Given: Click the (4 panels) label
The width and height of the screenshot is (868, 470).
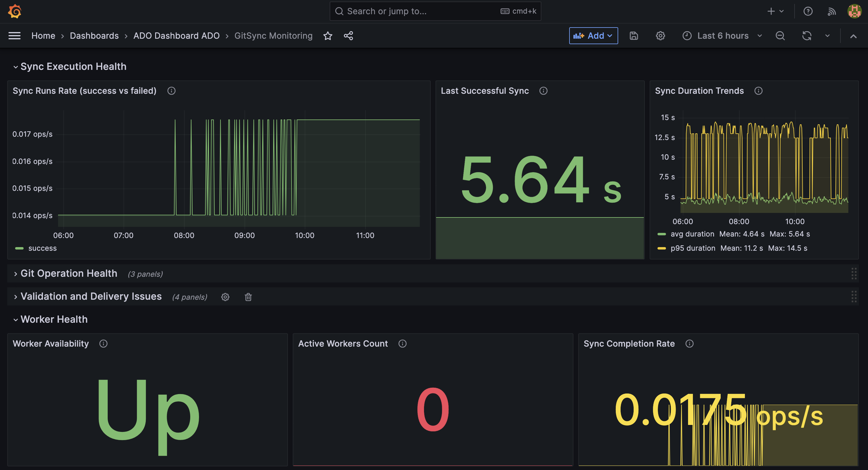Looking at the screenshot, I should pyautogui.click(x=190, y=297).
